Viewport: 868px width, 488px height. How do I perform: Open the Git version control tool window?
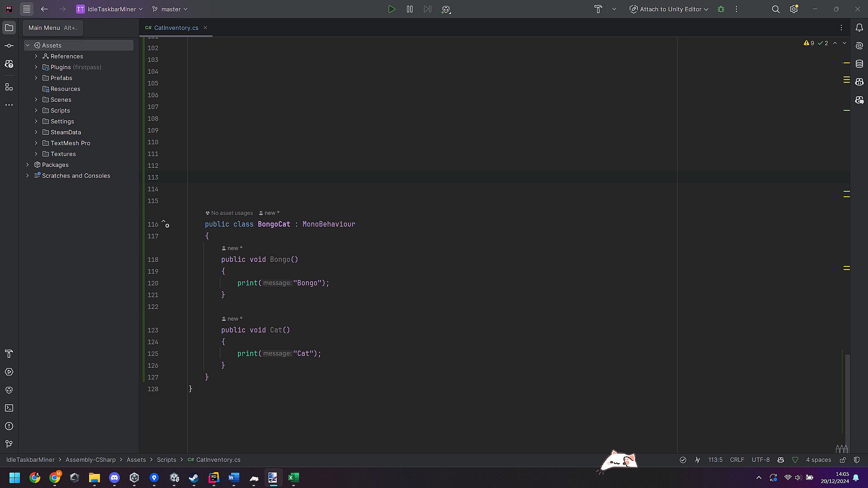9,444
